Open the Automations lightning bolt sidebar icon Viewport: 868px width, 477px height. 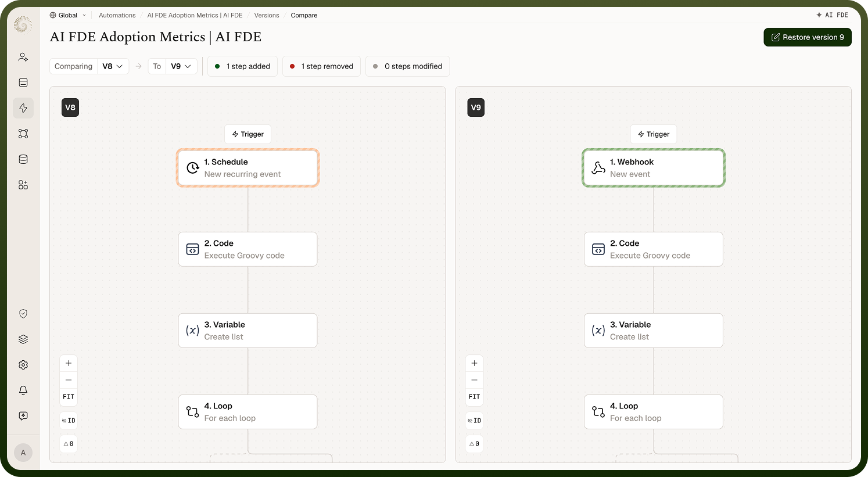(x=23, y=108)
